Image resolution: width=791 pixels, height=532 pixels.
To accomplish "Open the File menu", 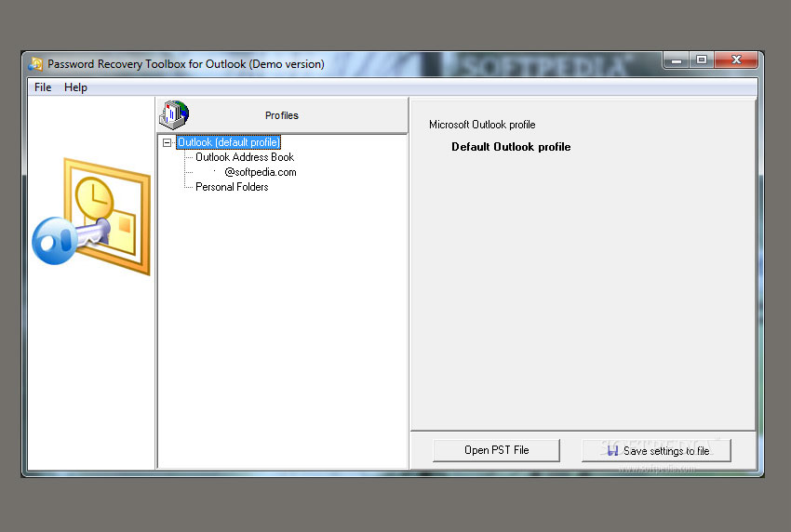I will pyautogui.click(x=43, y=87).
